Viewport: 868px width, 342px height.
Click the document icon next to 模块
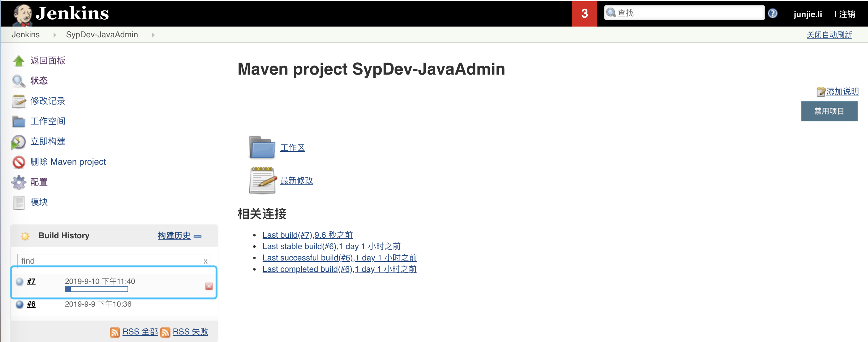(x=19, y=203)
